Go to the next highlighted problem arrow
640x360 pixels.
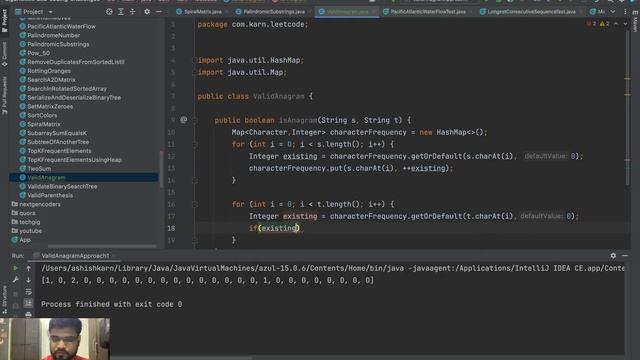click(625, 24)
